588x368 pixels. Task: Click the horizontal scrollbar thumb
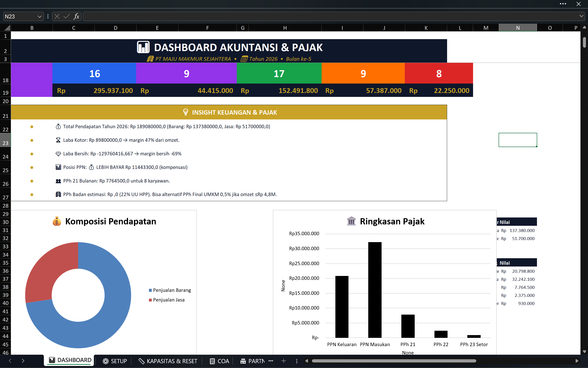[x=394, y=361]
